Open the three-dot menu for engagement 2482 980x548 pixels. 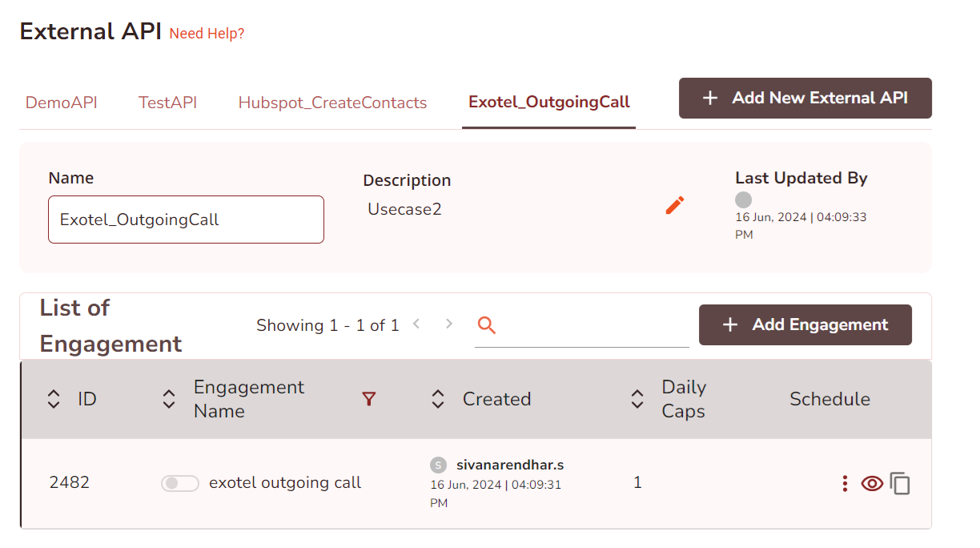845,483
